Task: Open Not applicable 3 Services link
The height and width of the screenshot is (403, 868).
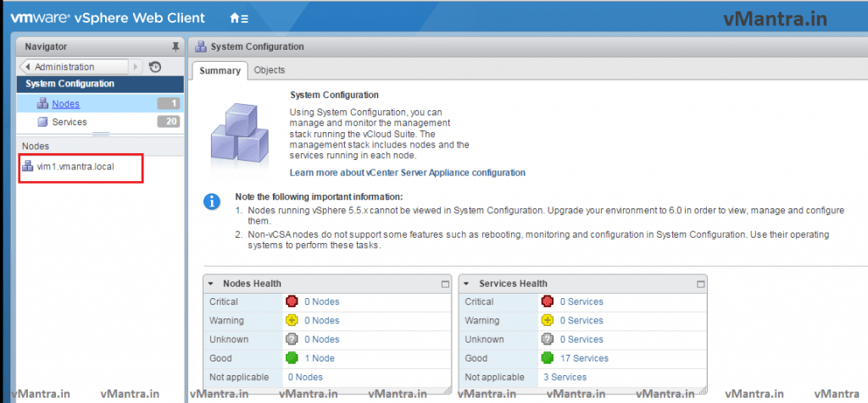Action: tap(565, 377)
